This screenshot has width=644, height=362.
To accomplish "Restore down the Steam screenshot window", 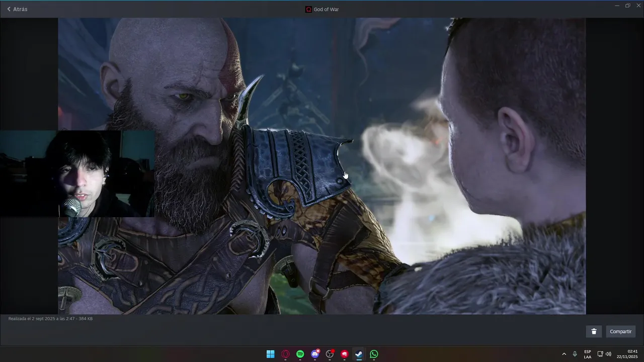I will (628, 6).
